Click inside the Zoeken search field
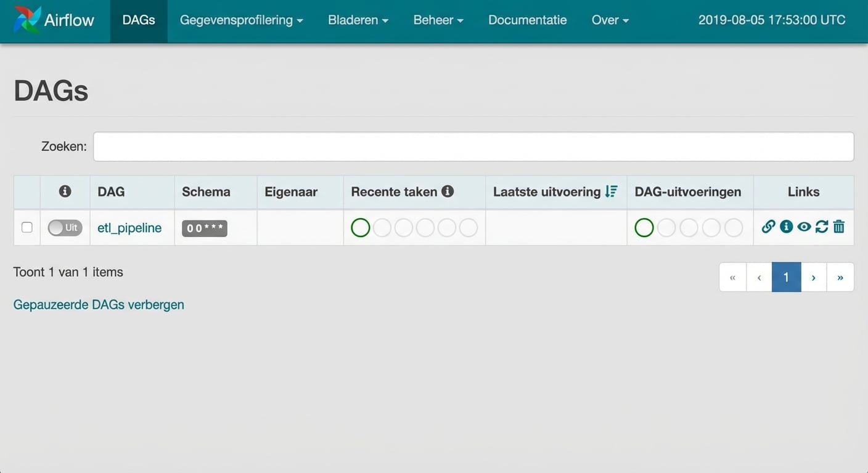The image size is (868, 473). coord(473,146)
